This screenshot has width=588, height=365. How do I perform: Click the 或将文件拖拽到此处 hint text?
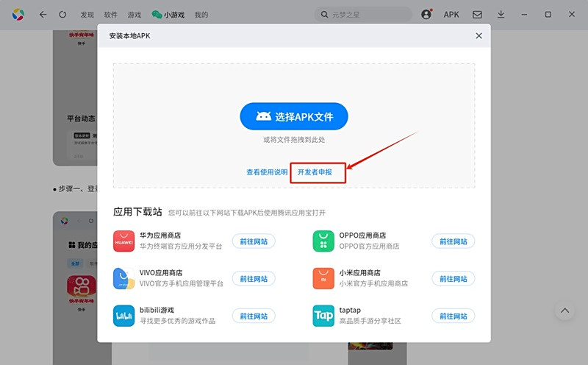(294, 140)
